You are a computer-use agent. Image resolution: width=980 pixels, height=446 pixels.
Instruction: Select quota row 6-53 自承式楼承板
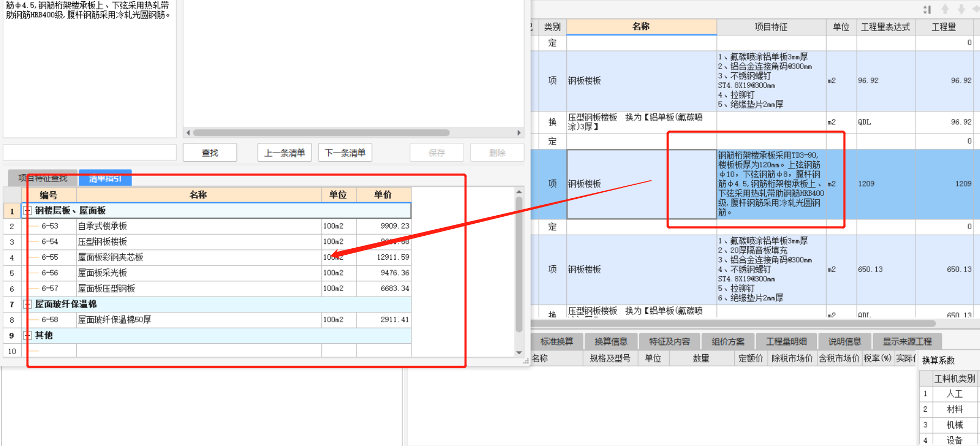pos(216,226)
